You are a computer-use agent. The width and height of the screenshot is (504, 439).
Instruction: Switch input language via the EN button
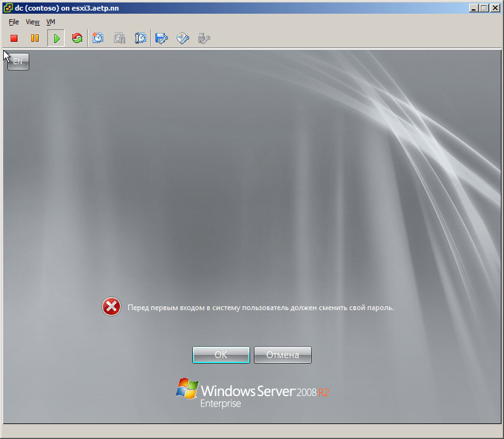(x=18, y=62)
